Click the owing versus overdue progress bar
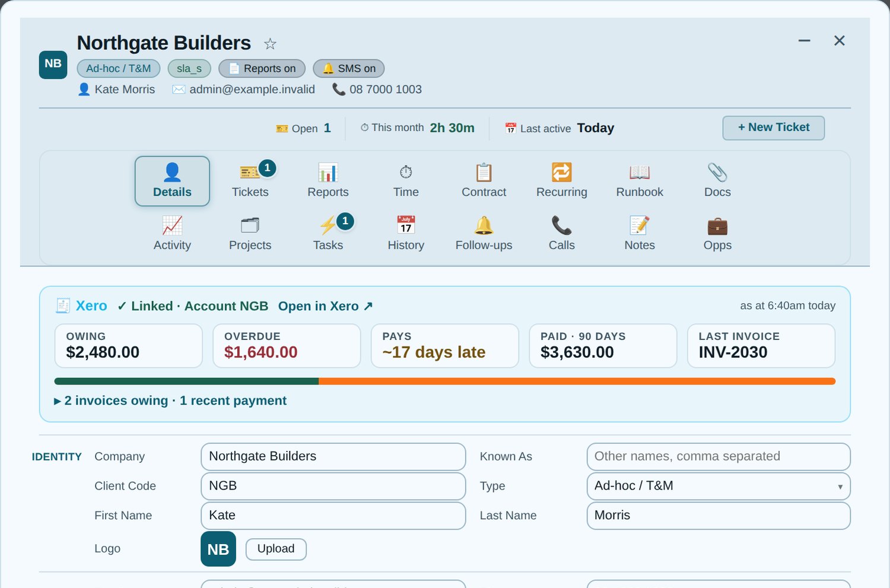This screenshot has width=890, height=588. (x=445, y=382)
